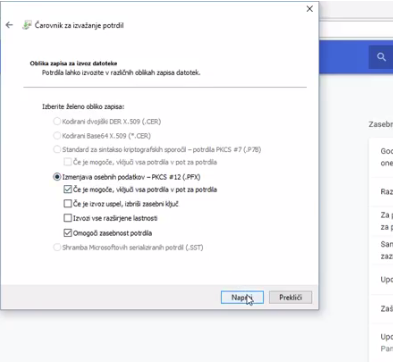Close the certificate export wizard dialog

point(310,9)
